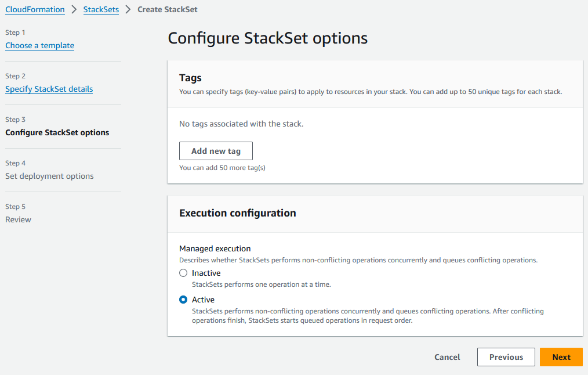Click the chevron icon after StackSets
Image resolution: width=588 pixels, height=375 pixels.
click(128, 10)
